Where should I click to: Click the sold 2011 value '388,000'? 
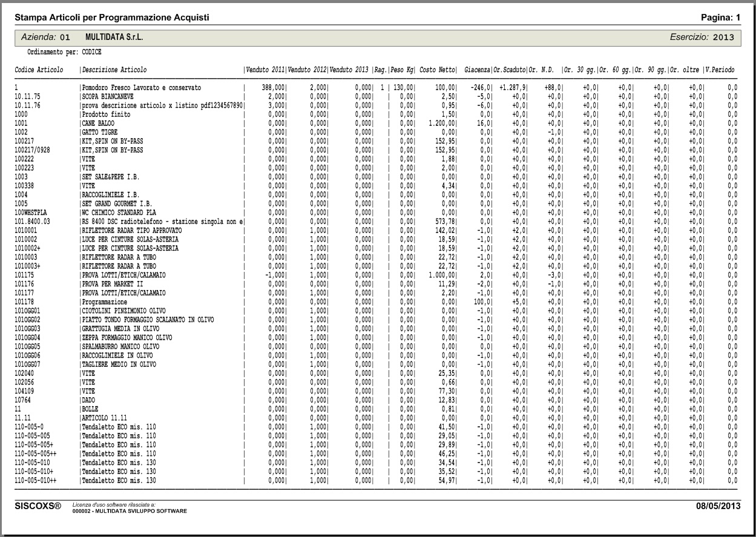point(274,88)
